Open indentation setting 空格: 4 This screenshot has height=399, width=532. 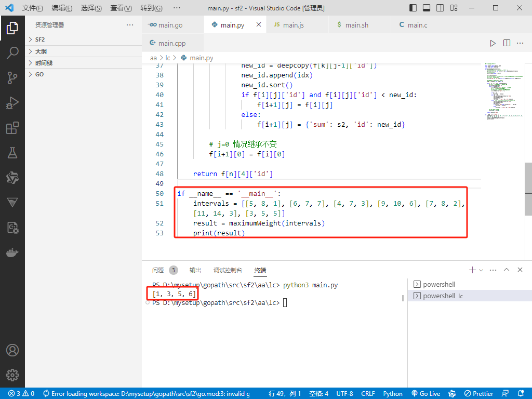318,394
